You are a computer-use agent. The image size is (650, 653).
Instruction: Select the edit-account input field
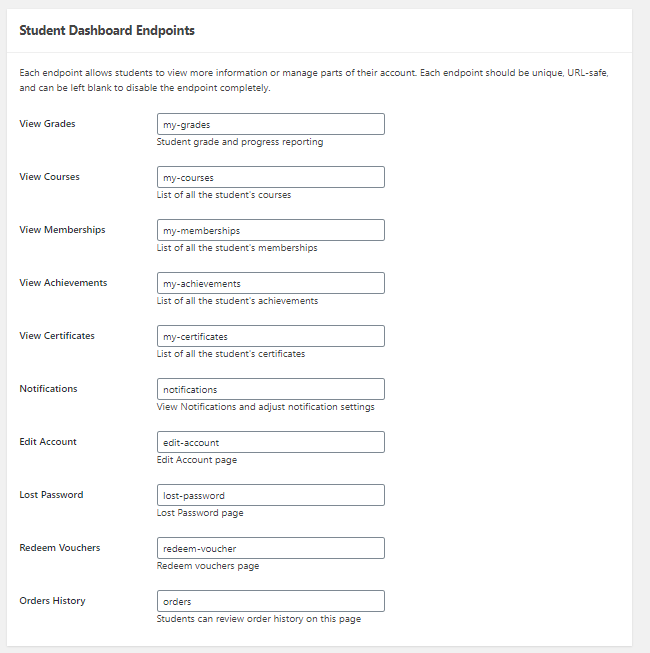point(270,442)
